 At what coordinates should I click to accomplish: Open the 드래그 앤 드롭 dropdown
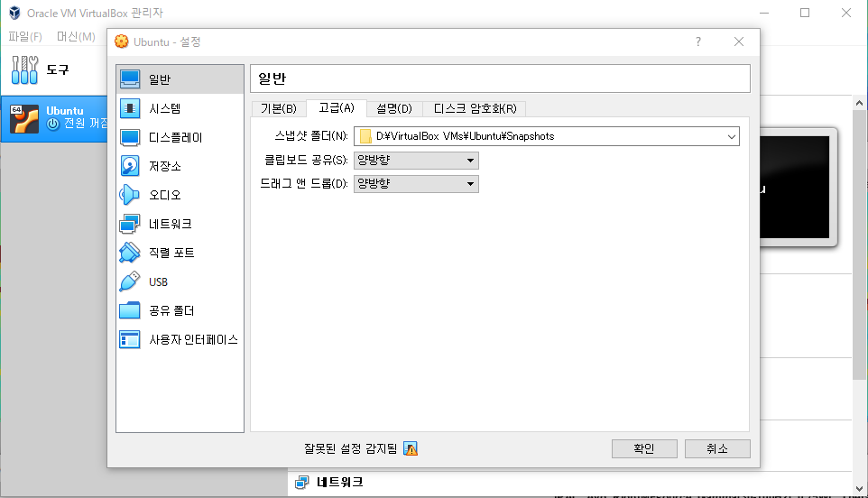[x=416, y=184]
